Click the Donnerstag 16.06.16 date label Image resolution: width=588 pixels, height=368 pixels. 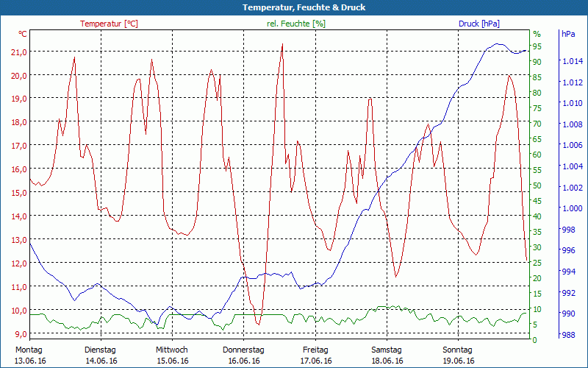click(x=243, y=355)
